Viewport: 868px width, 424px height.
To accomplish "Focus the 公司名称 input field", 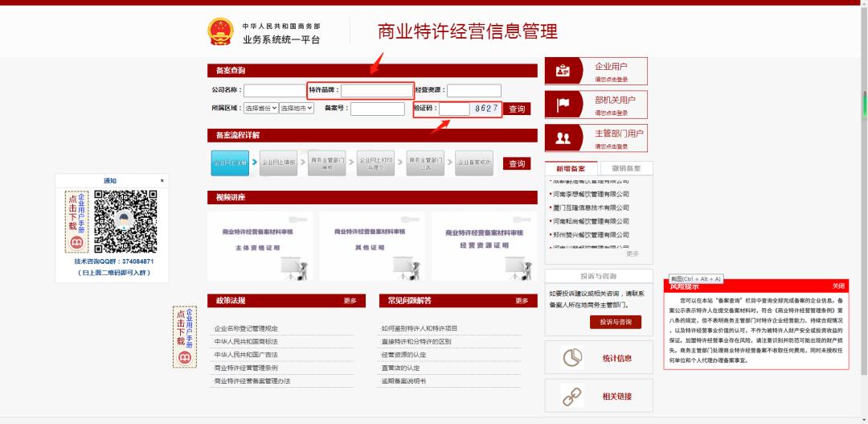I will [275, 90].
